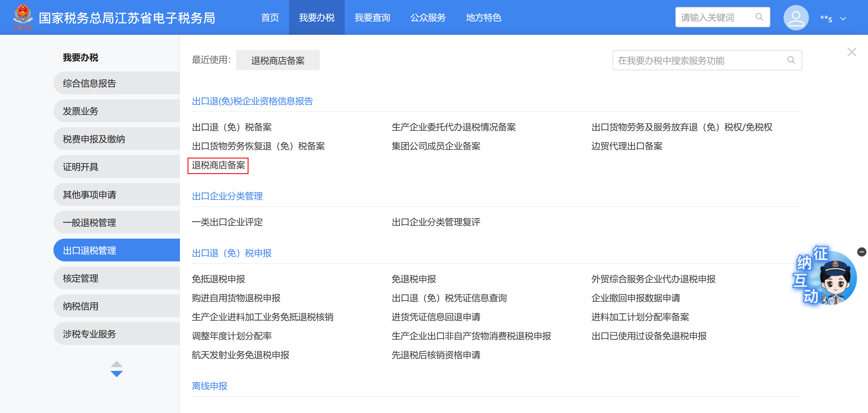Click the user avatar icon
The width and height of the screenshot is (868, 413).
pos(796,18)
